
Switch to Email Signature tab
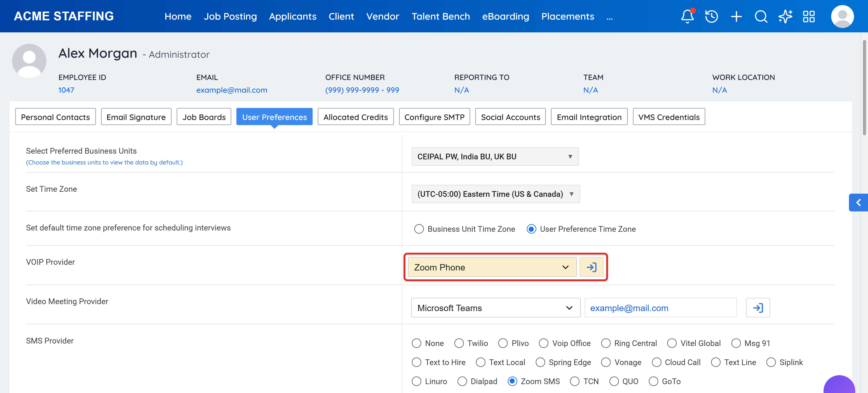click(136, 117)
